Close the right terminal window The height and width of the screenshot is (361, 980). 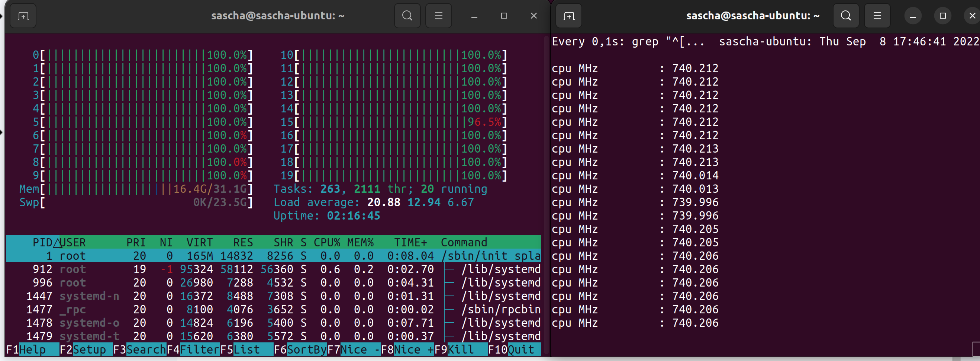coord(972,16)
